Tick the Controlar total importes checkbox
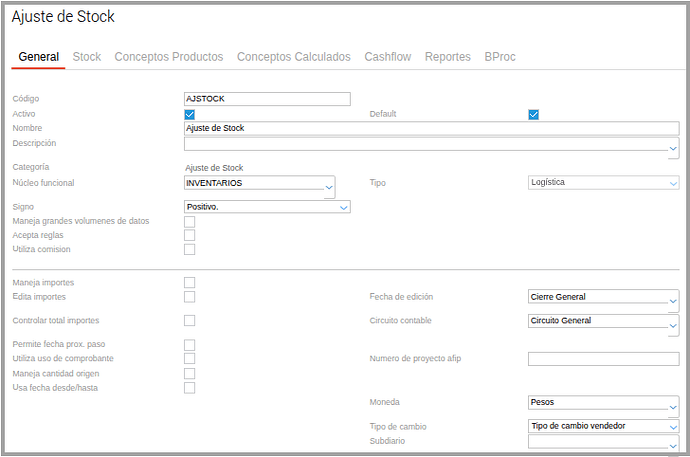 pos(189,321)
